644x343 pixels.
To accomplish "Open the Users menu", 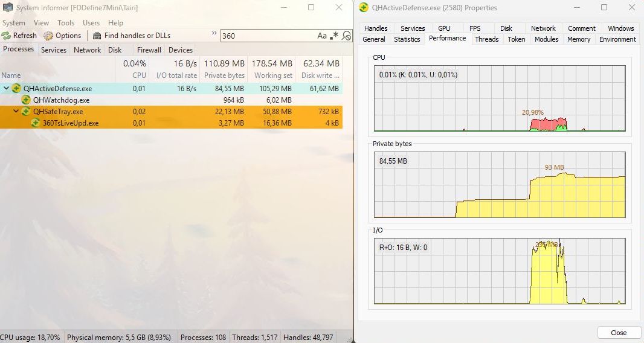I will (91, 23).
